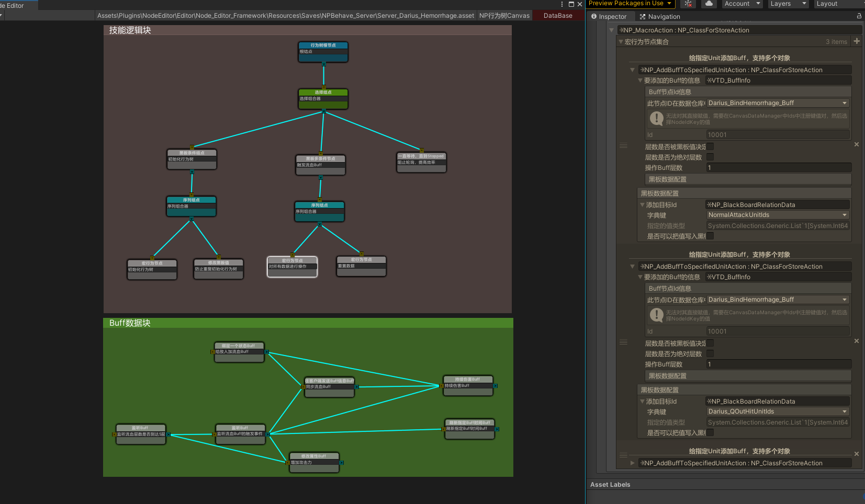Remove the first buff action using its X icon
The image size is (865, 504).
857,144
